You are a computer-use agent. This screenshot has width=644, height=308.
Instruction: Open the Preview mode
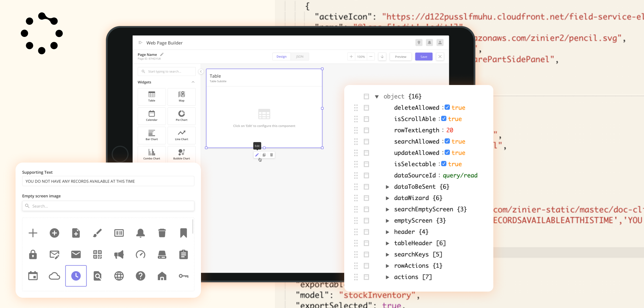tap(400, 56)
